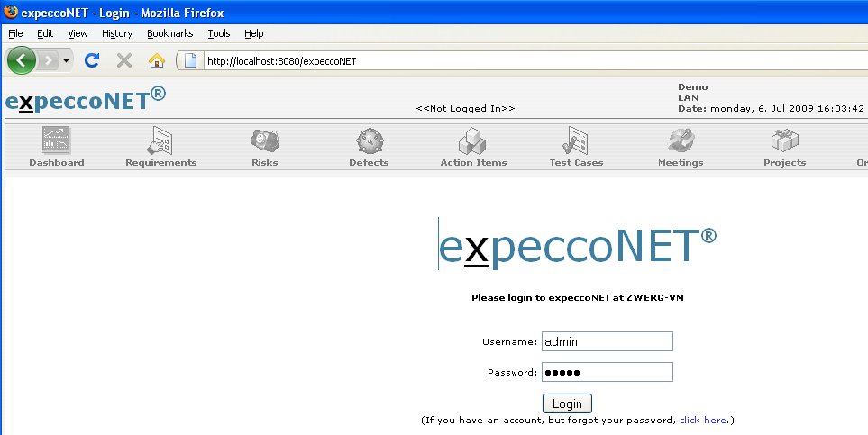Focus the Password input field
Viewport: 868px width, 435px height.
click(x=607, y=372)
